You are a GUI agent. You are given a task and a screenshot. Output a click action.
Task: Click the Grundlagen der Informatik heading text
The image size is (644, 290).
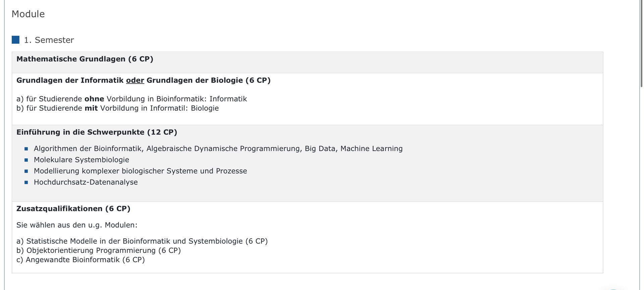(70, 81)
